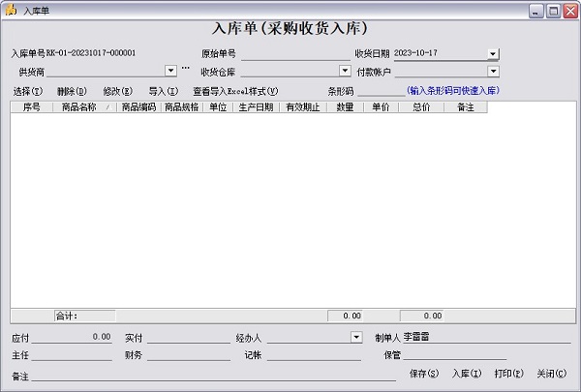Sort by the 商品名称 column header
581x392 pixels.
coord(84,107)
